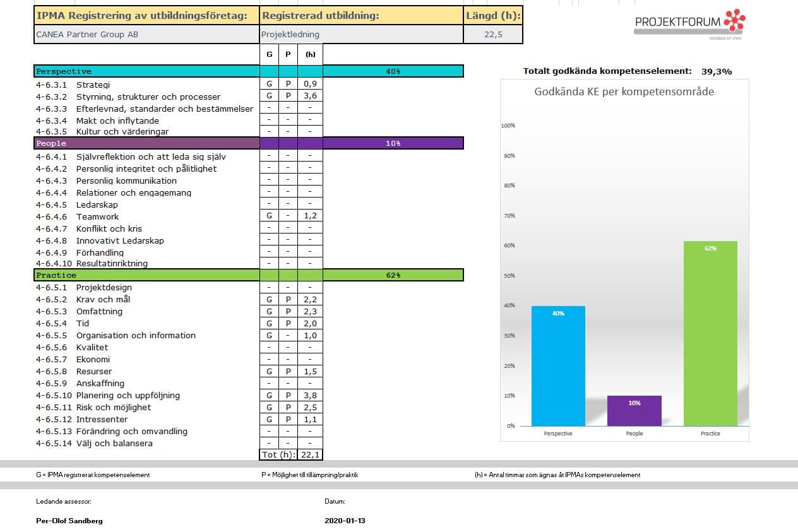Select the 'Tot (h):' label cell
Viewport: 798px width, 532px height.
point(278,455)
